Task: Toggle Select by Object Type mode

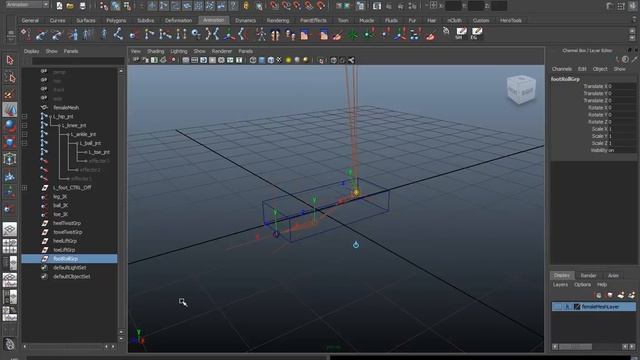Action: 116,6
